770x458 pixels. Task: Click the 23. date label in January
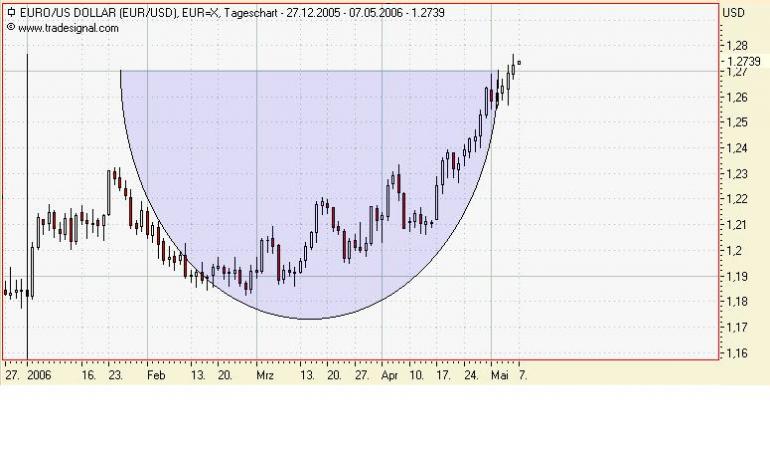(115, 376)
